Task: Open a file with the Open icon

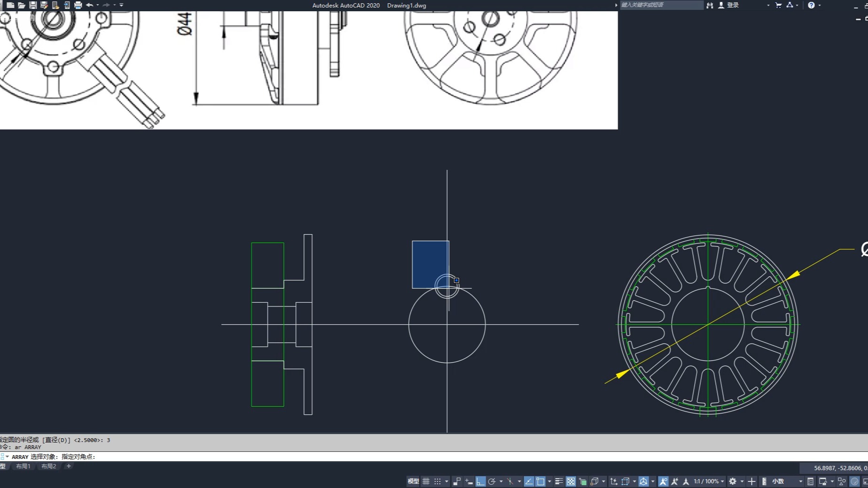Action: pyautogui.click(x=21, y=5)
